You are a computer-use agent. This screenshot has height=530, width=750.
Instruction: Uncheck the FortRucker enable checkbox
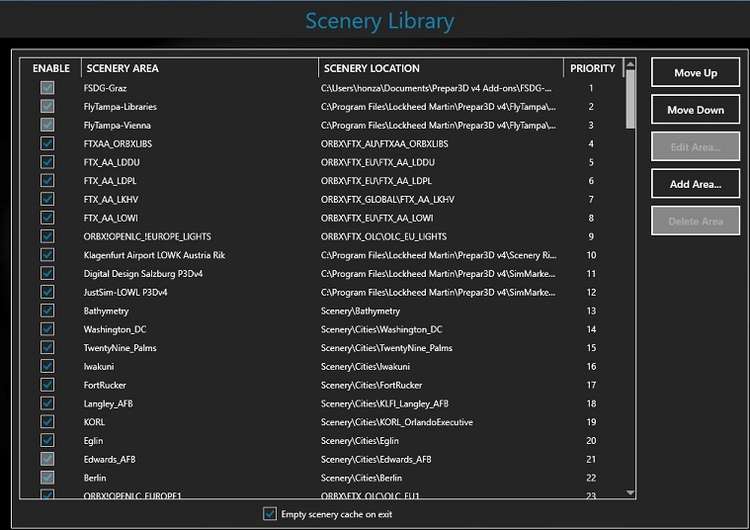(x=47, y=385)
